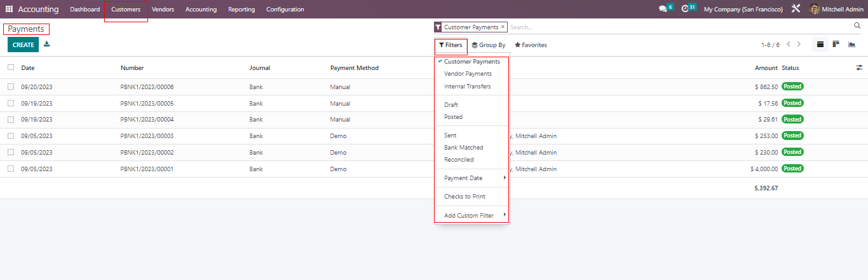868x280 pixels.
Task: Open the chat messages icon
Action: (x=663, y=9)
